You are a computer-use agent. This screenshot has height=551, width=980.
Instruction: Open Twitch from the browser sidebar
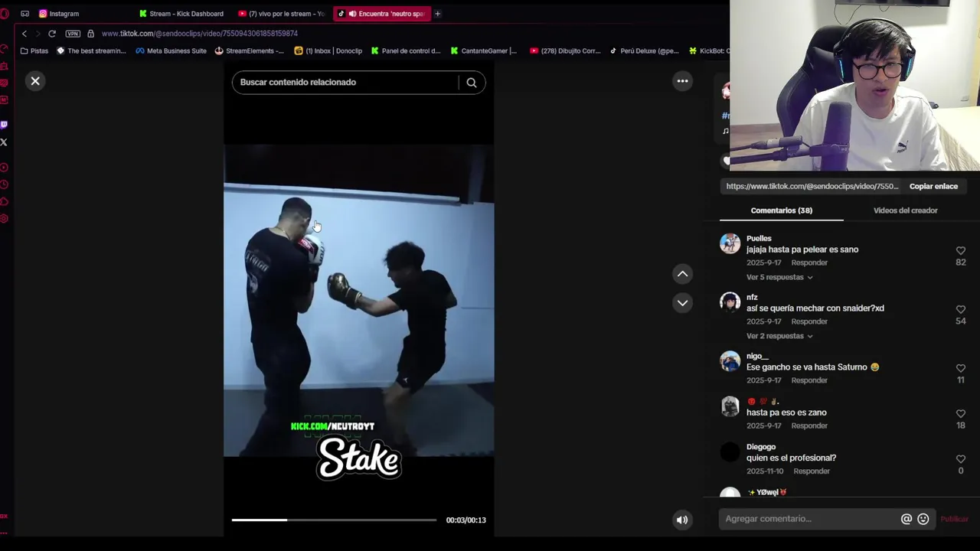[4, 125]
